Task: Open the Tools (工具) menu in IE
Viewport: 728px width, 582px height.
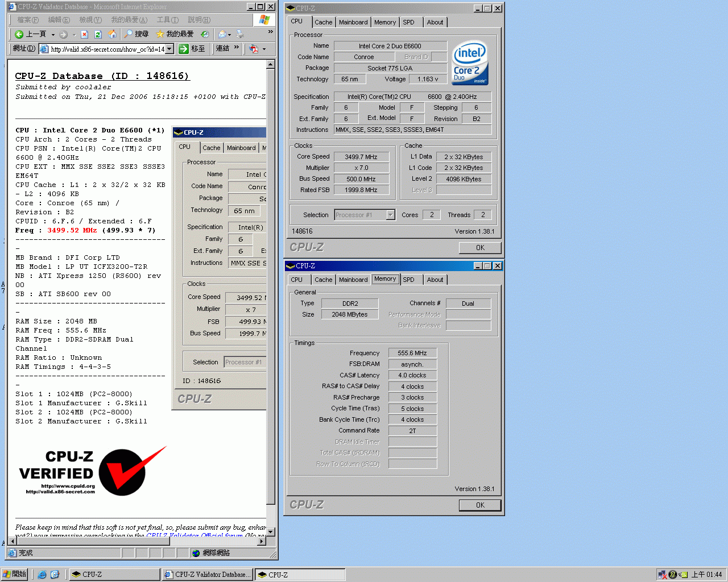Action: pos(167,20)
